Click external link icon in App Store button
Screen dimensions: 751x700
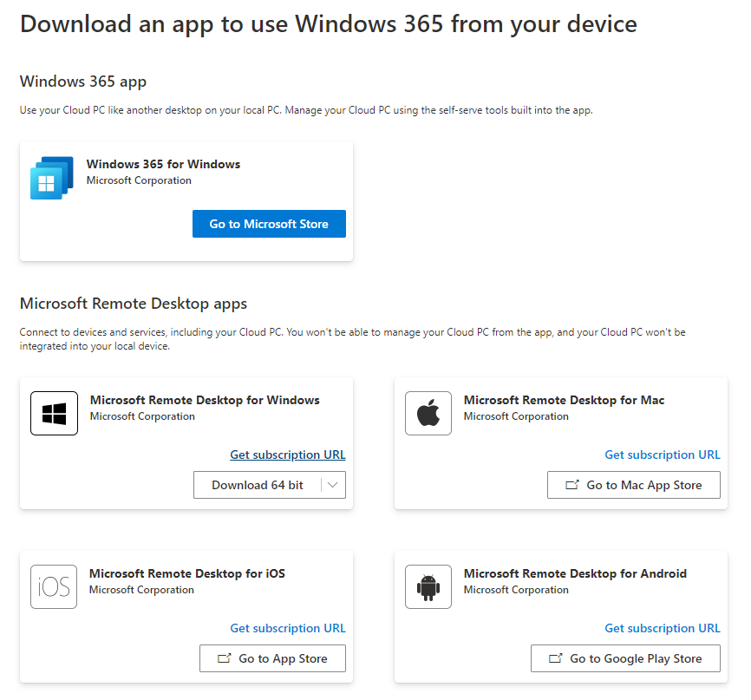pyautogui.click(x=225, y=658)
